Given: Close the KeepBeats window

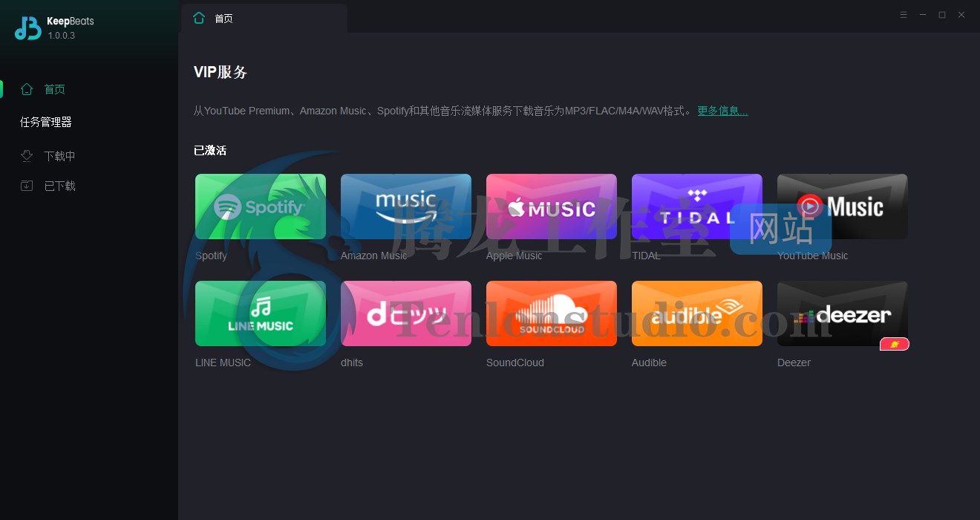Looking at the screenshot, I should [961, 15].
